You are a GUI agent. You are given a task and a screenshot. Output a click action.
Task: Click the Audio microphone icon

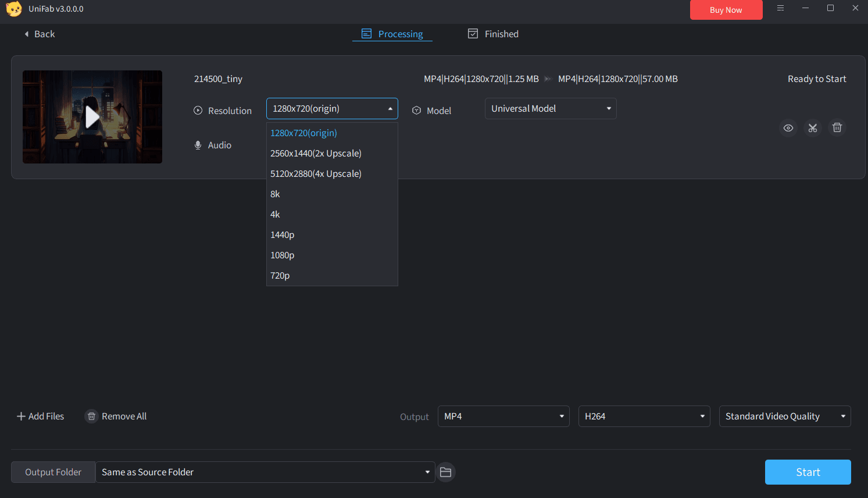198,145
